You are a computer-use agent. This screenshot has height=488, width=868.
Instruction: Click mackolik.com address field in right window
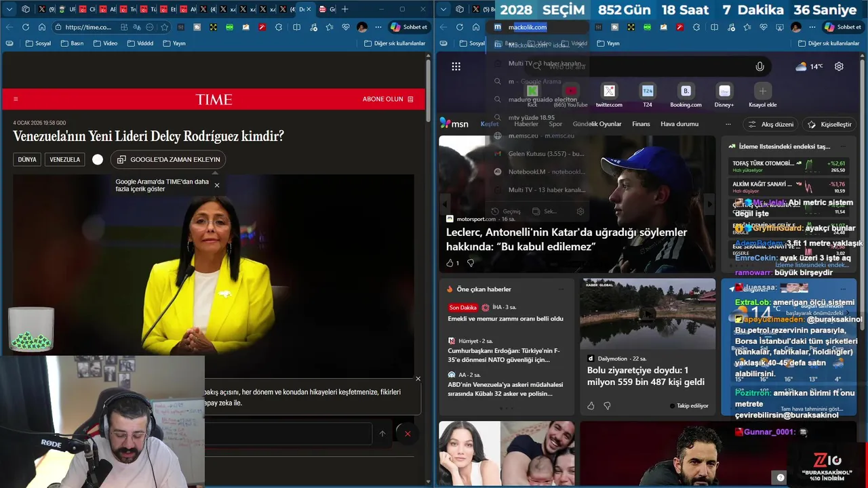point(536,27)
